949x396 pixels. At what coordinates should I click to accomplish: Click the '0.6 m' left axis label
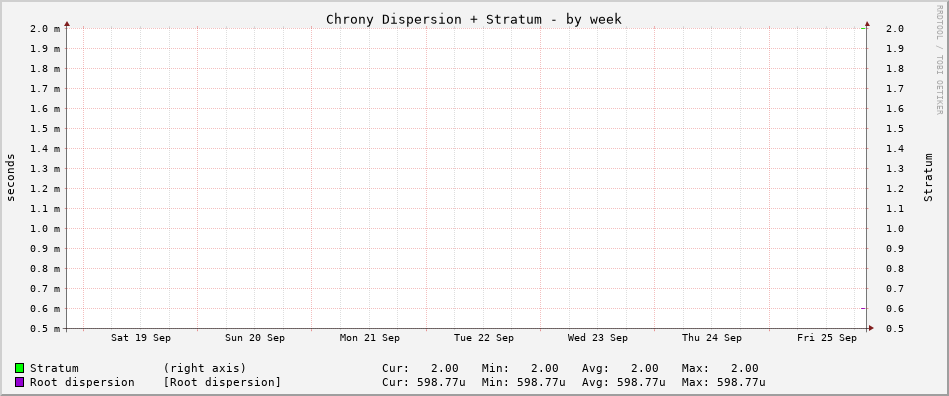tap(45, 308)
